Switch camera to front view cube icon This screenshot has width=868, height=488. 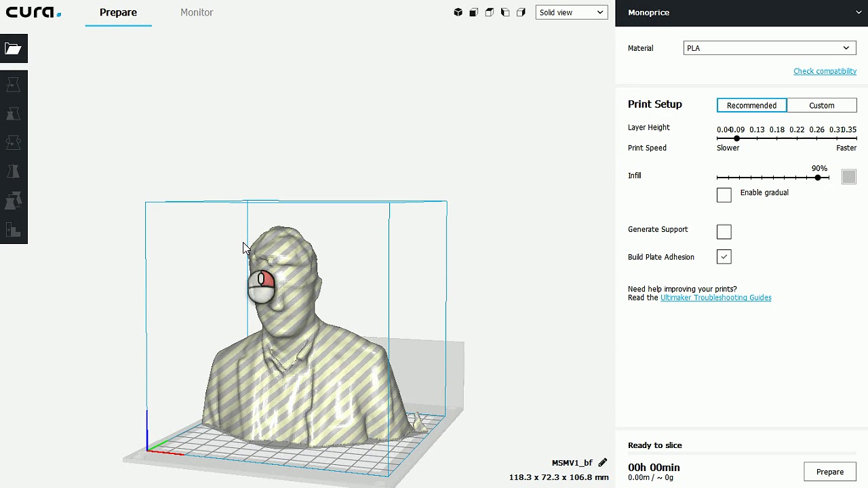point(474,12)
